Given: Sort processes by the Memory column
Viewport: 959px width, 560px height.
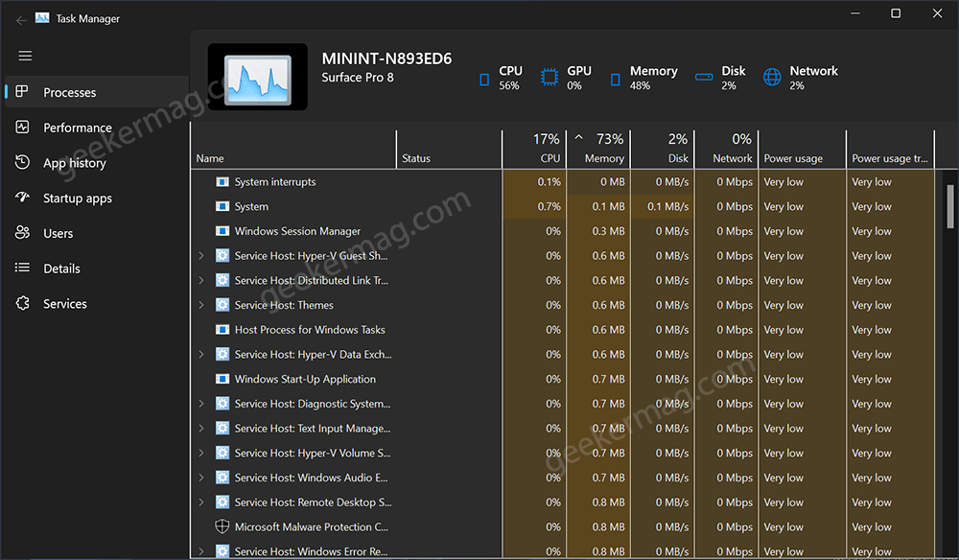Looking at the screenshot, I should (598, 150).
